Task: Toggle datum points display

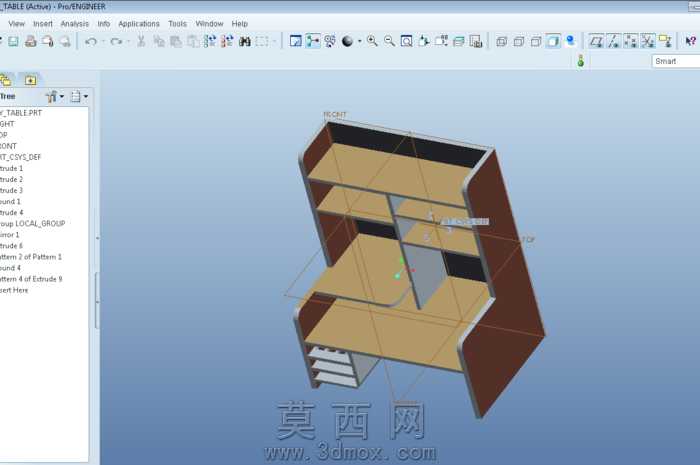Action: (x=631, y=42)
